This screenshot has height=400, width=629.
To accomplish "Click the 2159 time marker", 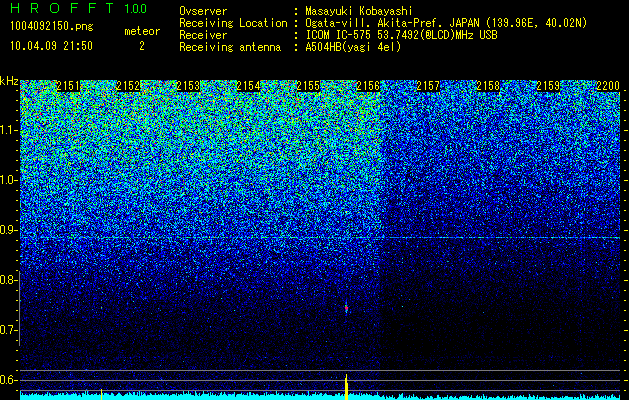I will click(x=548, y=86).
